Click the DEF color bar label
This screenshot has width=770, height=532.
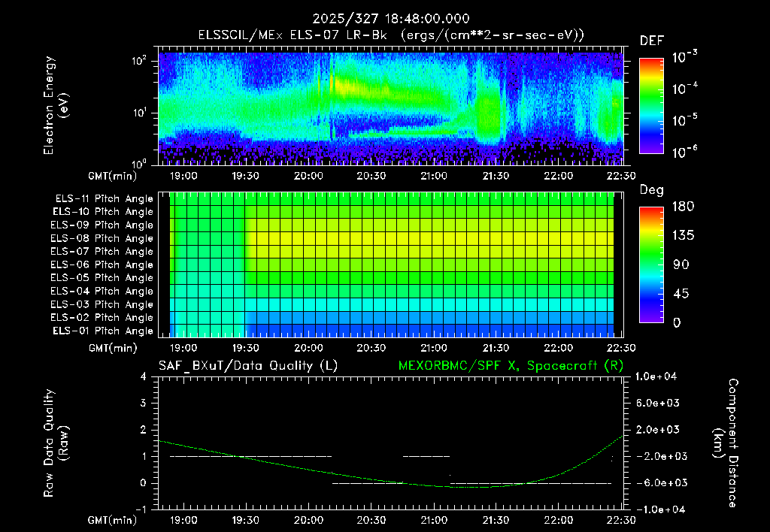click(652, 41)
